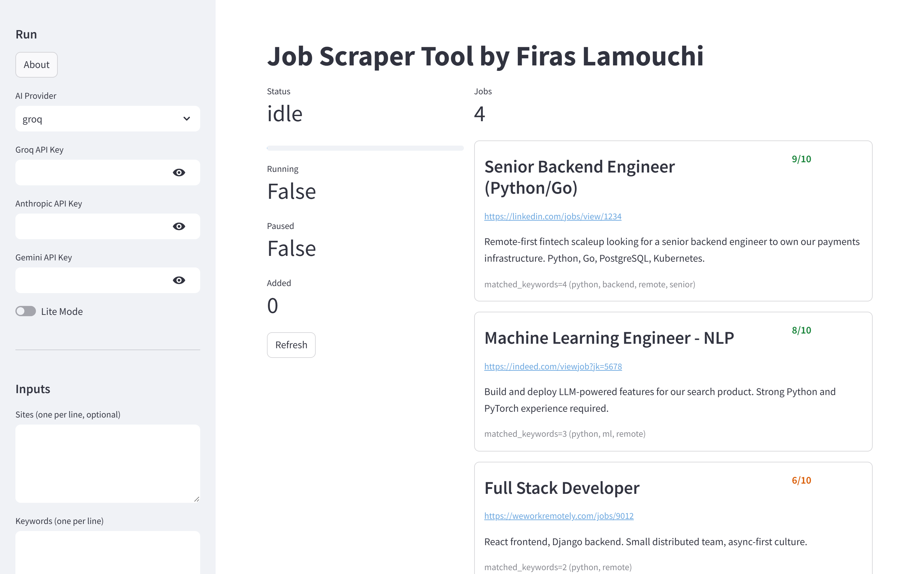Click the Senior Backend Engineer job title

[579, 177]
